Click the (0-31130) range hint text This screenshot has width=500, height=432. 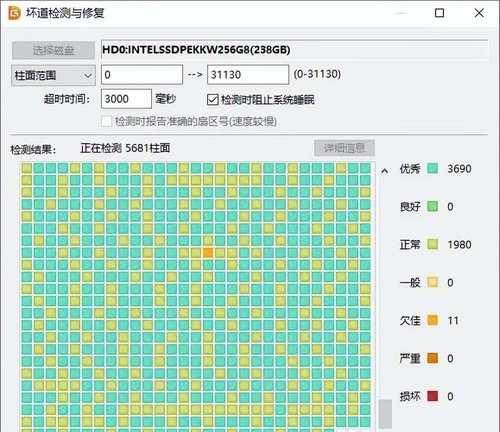point(317,74)
